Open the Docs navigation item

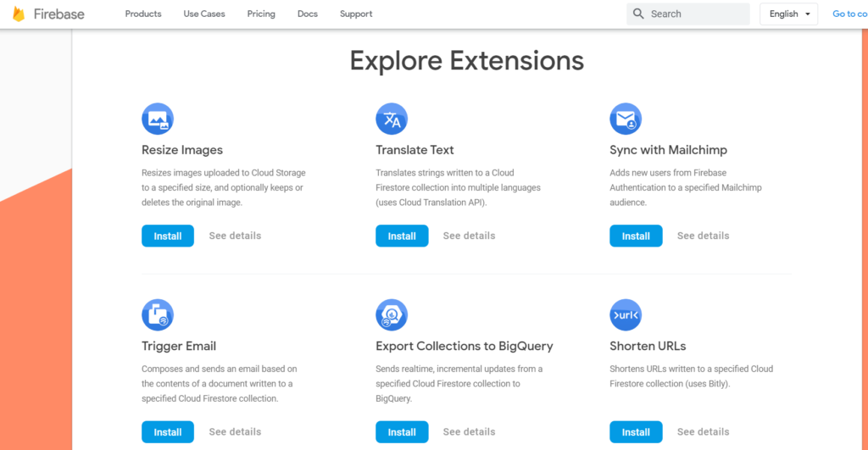[x=307, y=14]
